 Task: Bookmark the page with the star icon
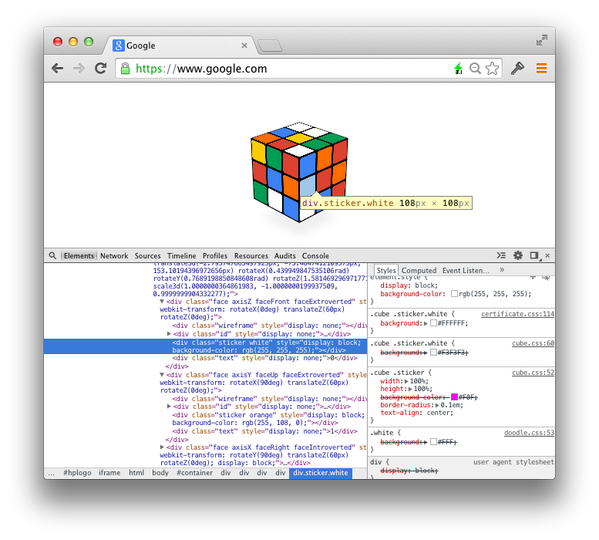tap(492, 68)
